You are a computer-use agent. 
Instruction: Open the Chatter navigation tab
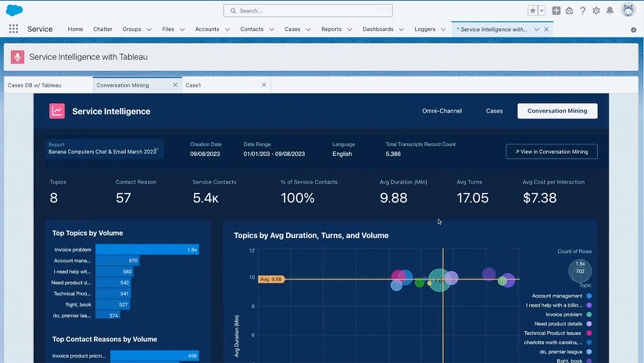click(x=103, y=29)
